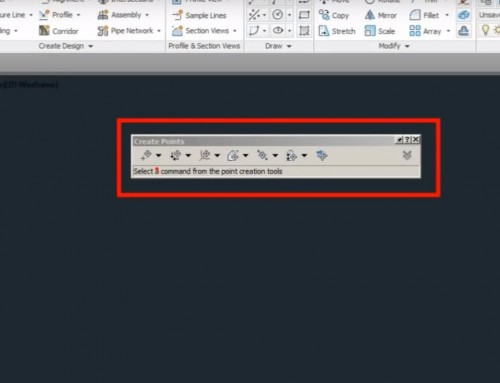Open the Miscellaneous points dropdown arrow
This screenshot has height=383, width=500.
159,155
